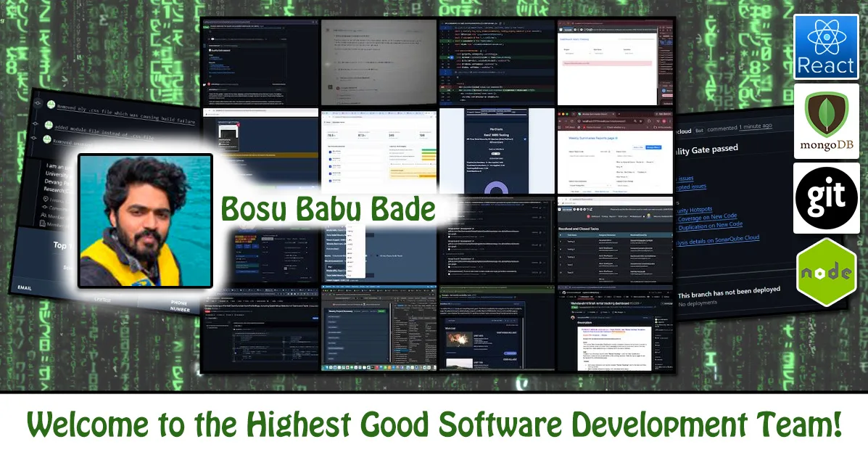The height and width of the screenshot is (455, 868).
Task: Click the green node hexagon logo
Action: point(827,271)
